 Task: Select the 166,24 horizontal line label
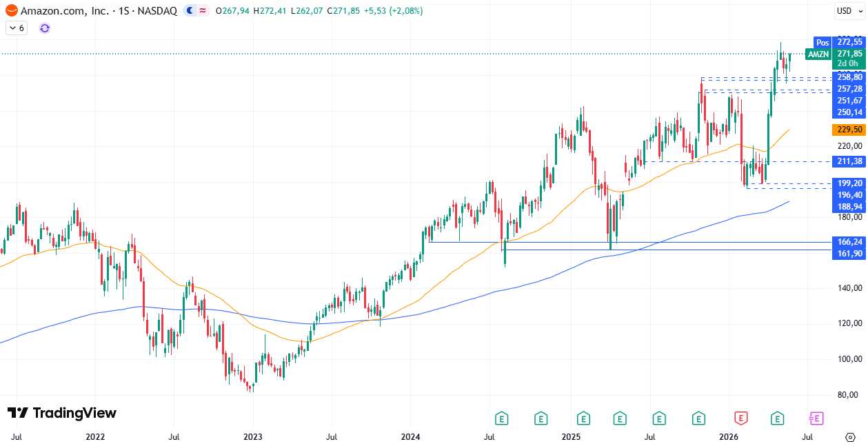pos(850,242)
